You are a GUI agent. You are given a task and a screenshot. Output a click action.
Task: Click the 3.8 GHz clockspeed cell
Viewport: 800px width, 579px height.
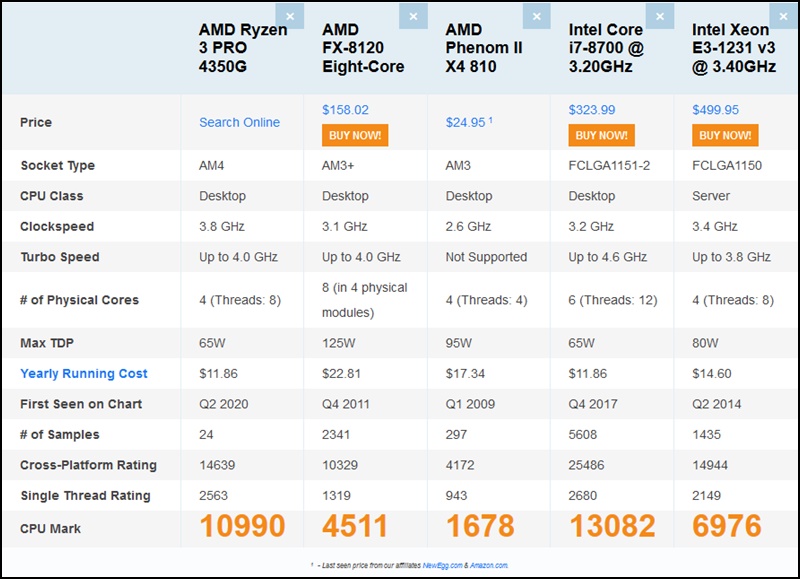(x=222, y=226)
